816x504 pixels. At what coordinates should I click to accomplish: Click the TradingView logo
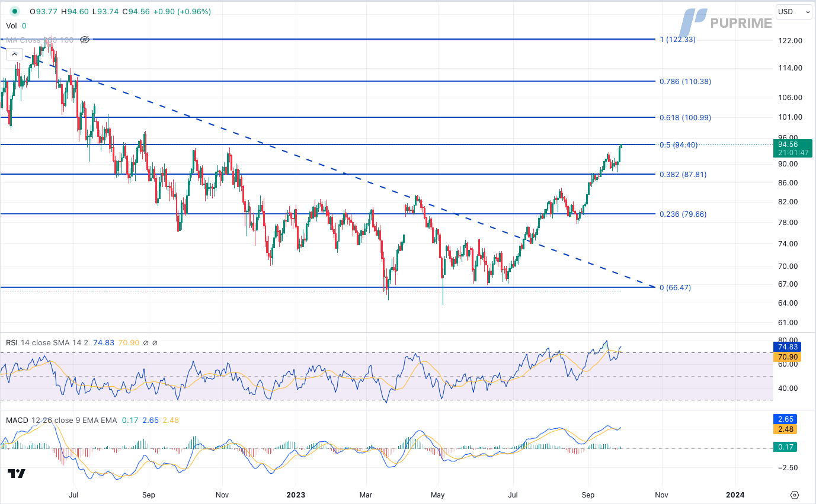tap(17, 473)
